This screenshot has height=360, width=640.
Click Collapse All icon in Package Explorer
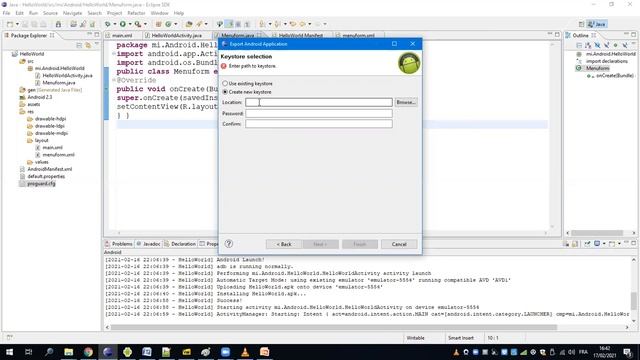pos(79,45)
